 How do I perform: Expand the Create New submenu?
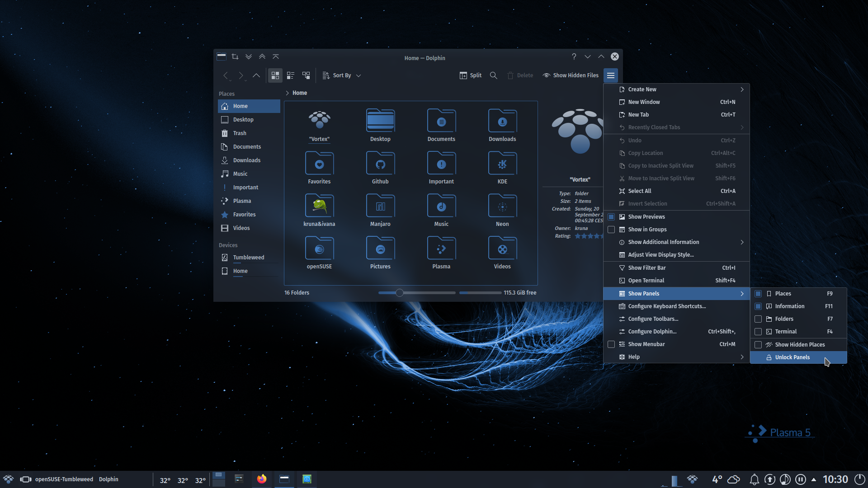coord(676,89)
